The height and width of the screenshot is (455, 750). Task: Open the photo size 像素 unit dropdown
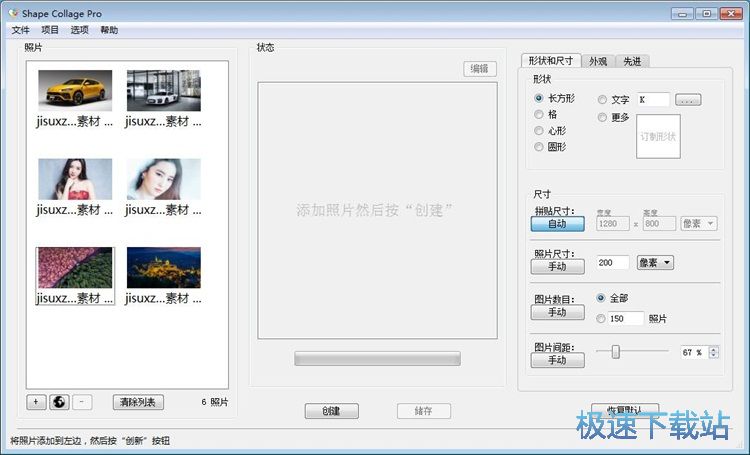(x=654, y=263)
